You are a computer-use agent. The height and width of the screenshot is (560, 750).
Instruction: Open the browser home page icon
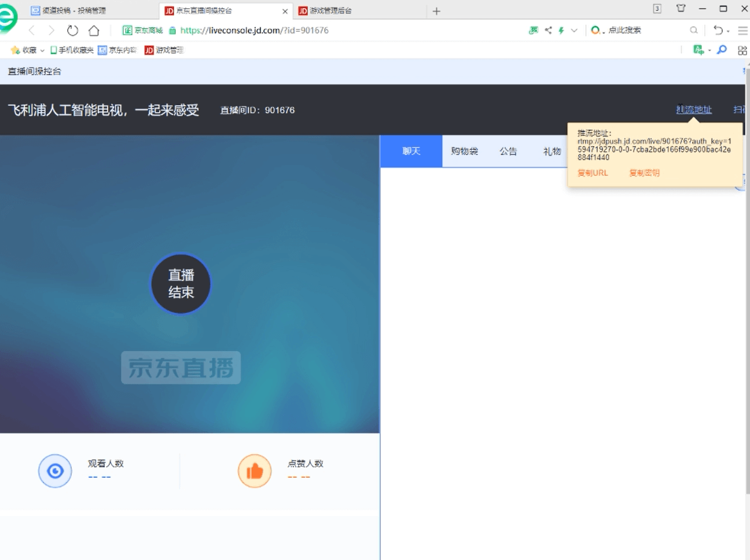pos(94,31)
